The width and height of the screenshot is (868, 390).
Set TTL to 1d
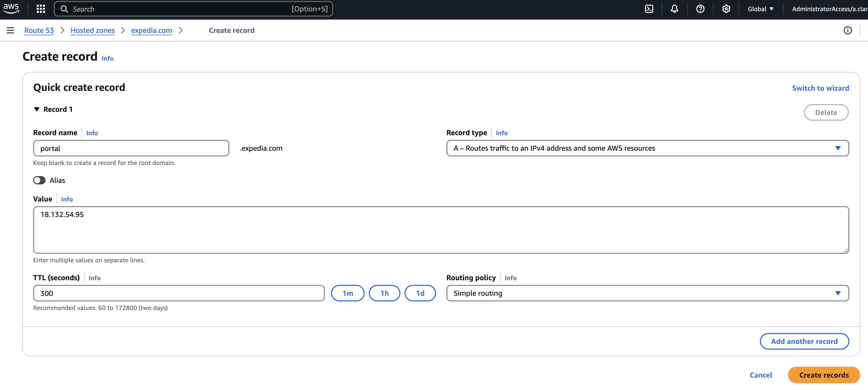tap(420, 293)
